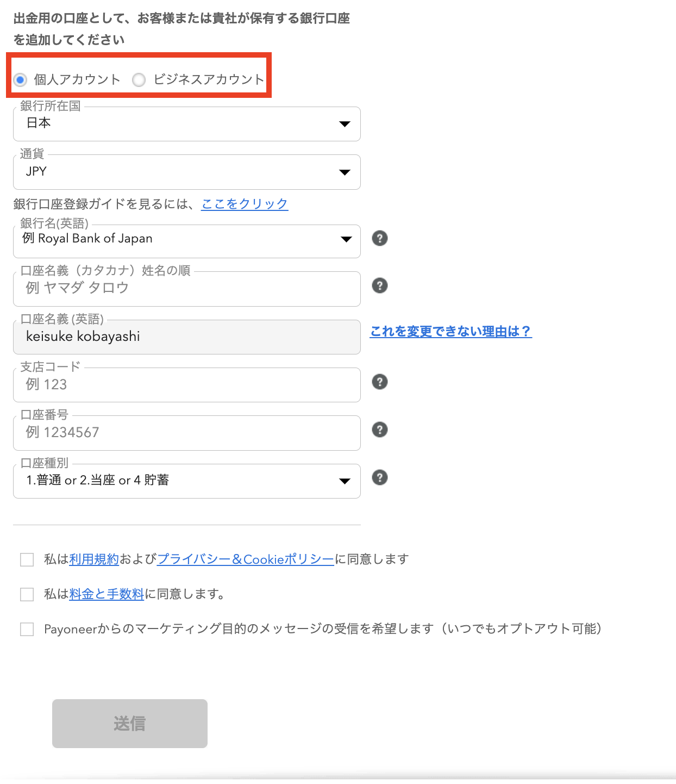676x784 pixels.
Task: Open the プライバシー＆Cookieポリシー link
Action: click(246, 559)
